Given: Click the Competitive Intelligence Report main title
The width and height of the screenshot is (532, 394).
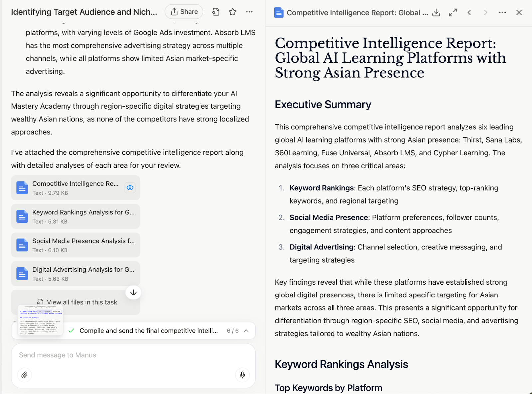Looking at the screenshot, I should pyautogui.click(x=390, y=58).
